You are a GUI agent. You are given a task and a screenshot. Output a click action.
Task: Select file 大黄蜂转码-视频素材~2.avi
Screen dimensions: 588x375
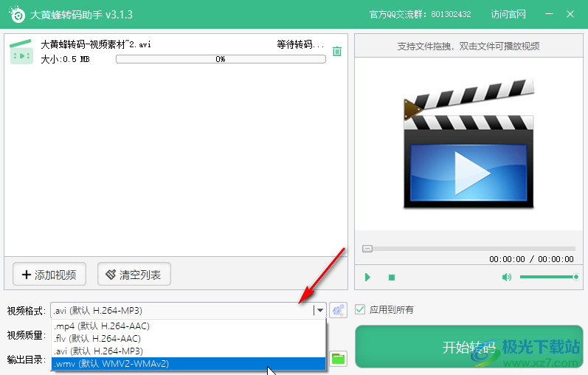(96, 44)
